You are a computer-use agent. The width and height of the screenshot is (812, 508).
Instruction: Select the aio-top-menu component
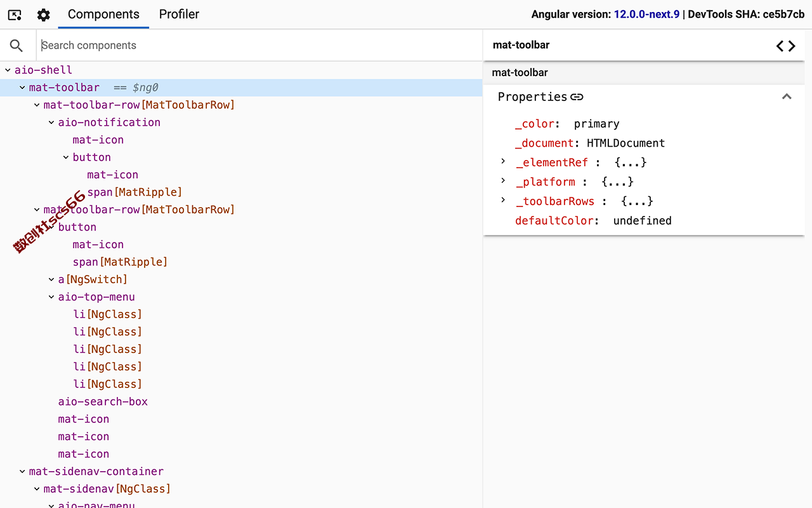tap(96, 297)
